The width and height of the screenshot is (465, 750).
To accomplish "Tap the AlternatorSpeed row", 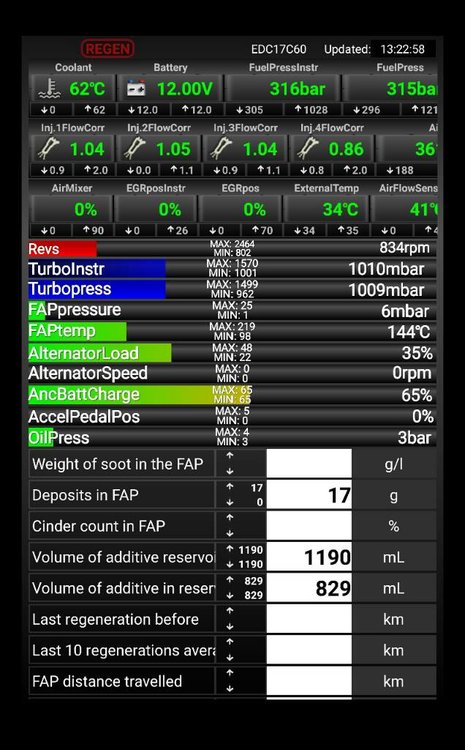I will tap(232, 373).
